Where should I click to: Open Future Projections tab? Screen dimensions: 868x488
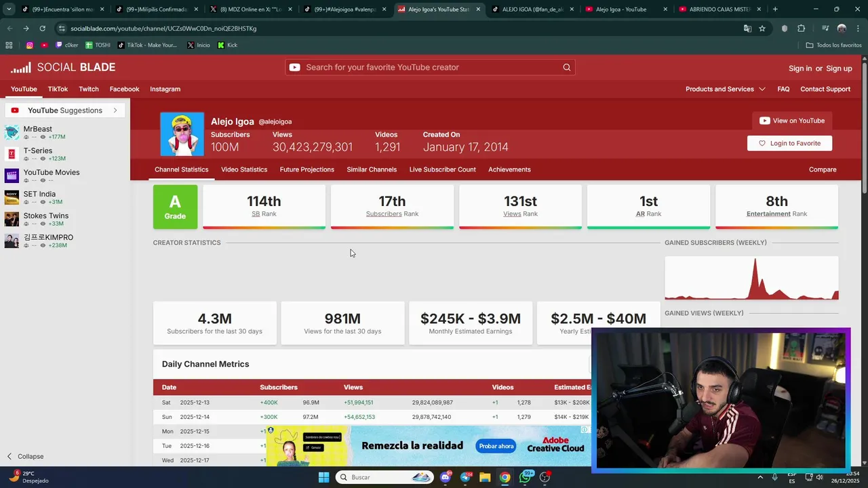307,169
